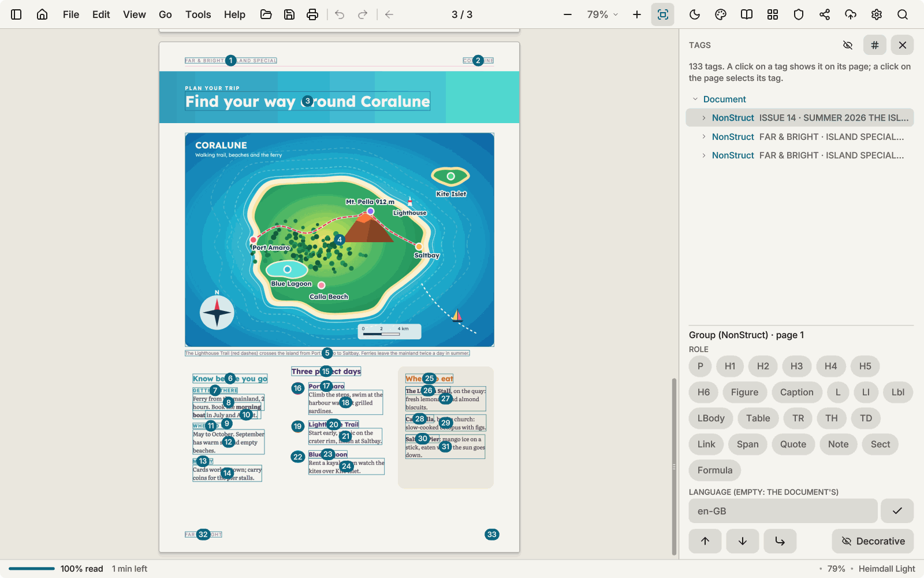Toggle tag numbering hash button
Image resolution: width=924 pixels, height=578 pixels.
875,45
